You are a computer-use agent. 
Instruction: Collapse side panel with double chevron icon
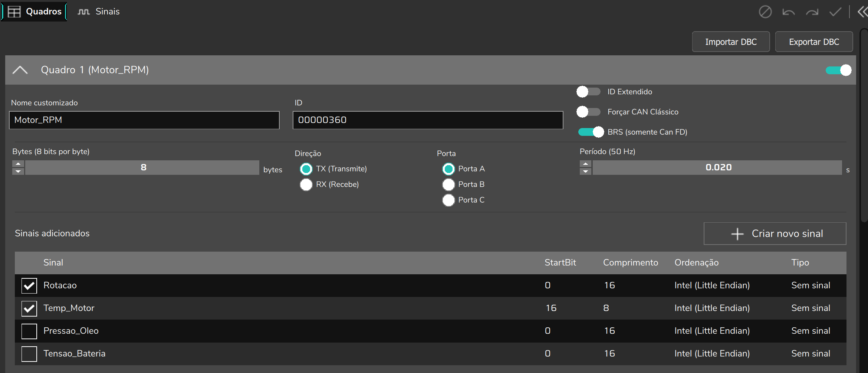click(862, 12)
